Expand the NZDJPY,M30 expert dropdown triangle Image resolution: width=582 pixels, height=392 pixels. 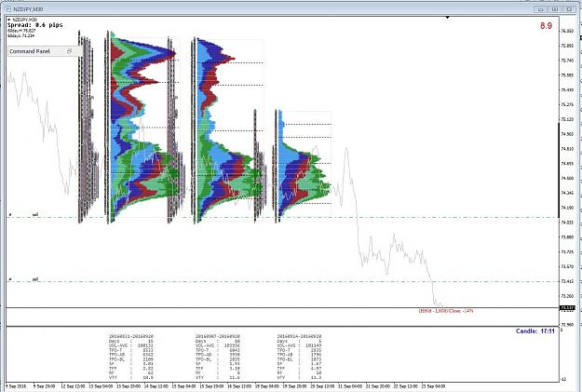click(x=9, y=20)
